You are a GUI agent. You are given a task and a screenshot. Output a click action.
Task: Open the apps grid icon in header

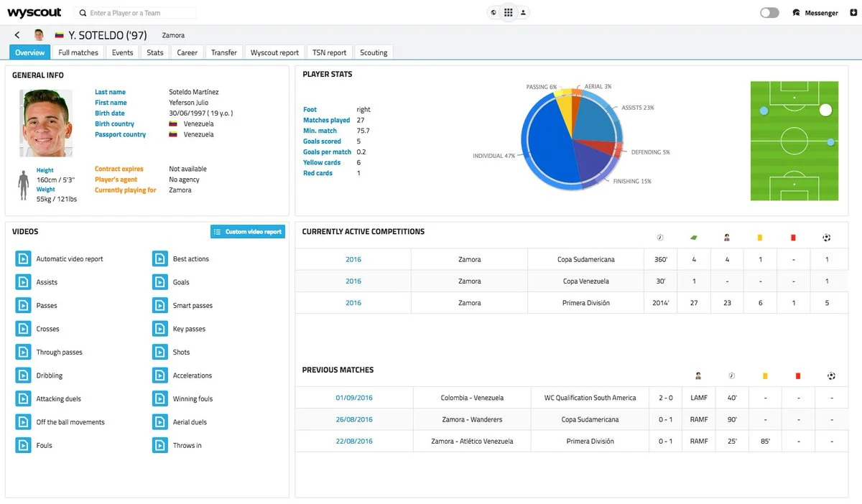(x=509, y=12)
